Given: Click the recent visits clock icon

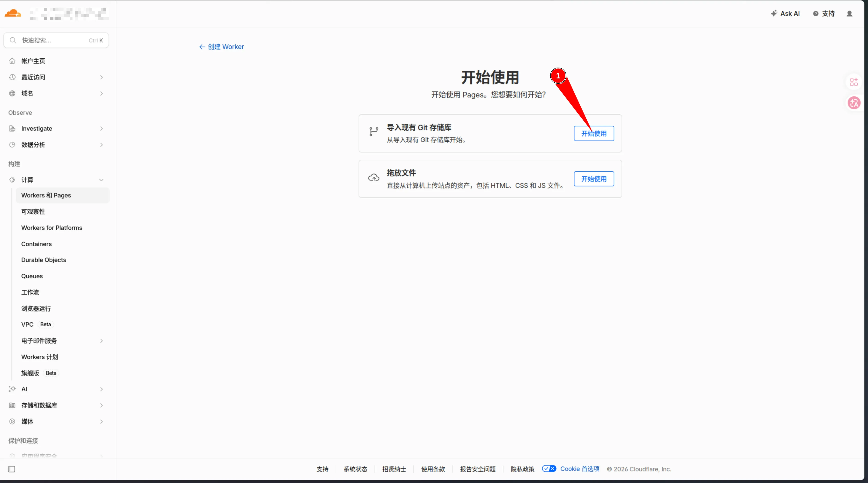Looking at the screenshot, I should pyautogui.click(x=12, y=77).
